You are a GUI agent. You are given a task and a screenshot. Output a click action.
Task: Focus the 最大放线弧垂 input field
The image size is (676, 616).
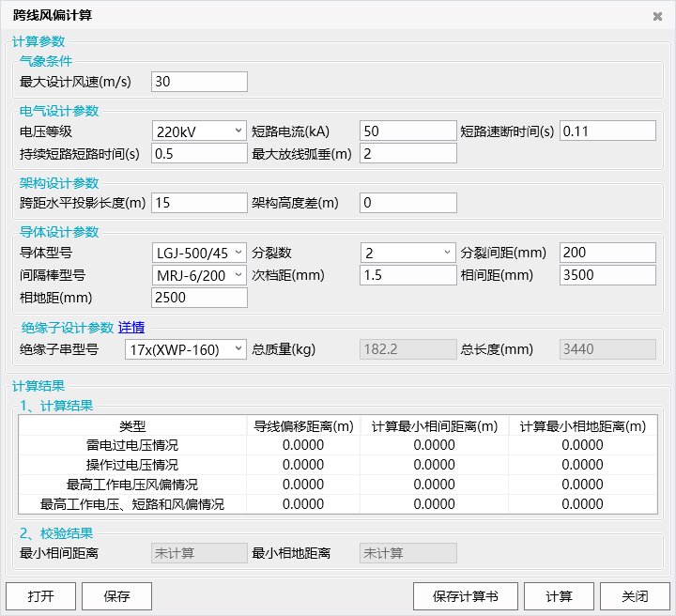pyautogui.click(x=408, y=153)
